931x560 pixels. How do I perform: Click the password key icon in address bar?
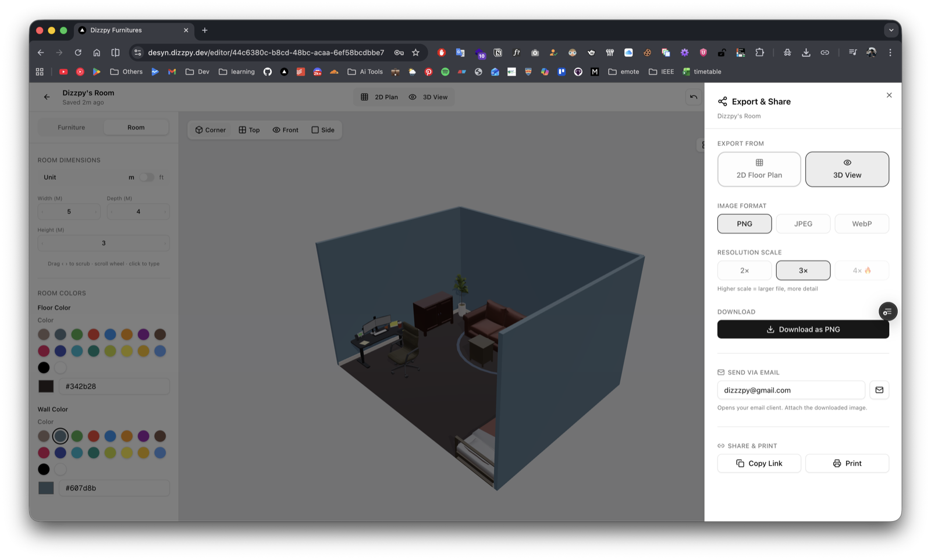coord(399,52)
